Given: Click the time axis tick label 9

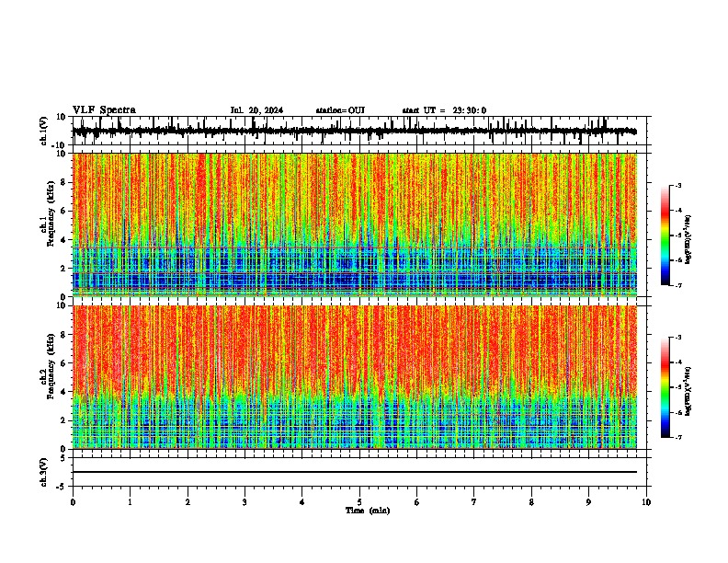Looking at the screenshot, I should click(x=588, y=502).
